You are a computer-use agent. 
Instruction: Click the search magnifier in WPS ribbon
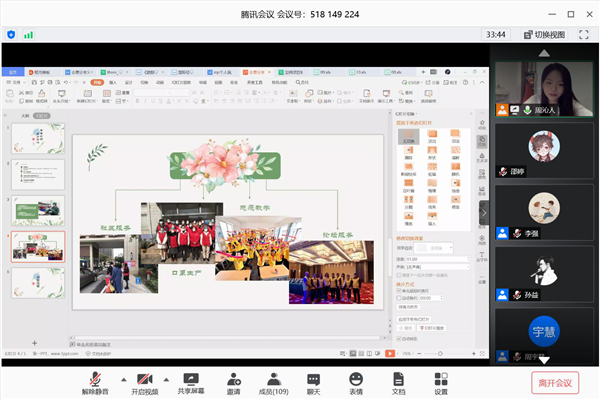click(298, 82)
